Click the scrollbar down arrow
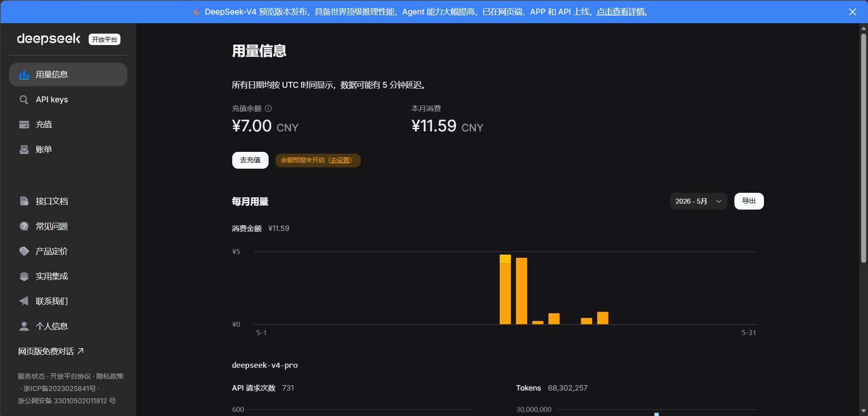868x416 pixels. coord(863,411)
